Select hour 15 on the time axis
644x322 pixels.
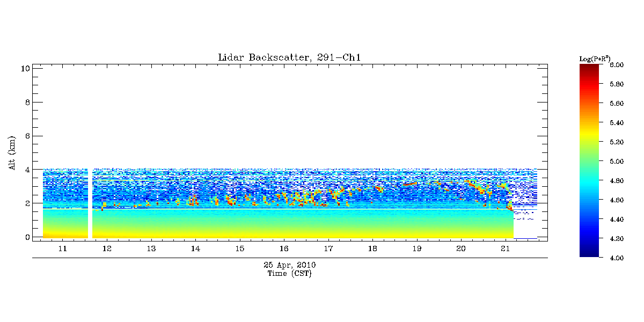click(240, 248)
